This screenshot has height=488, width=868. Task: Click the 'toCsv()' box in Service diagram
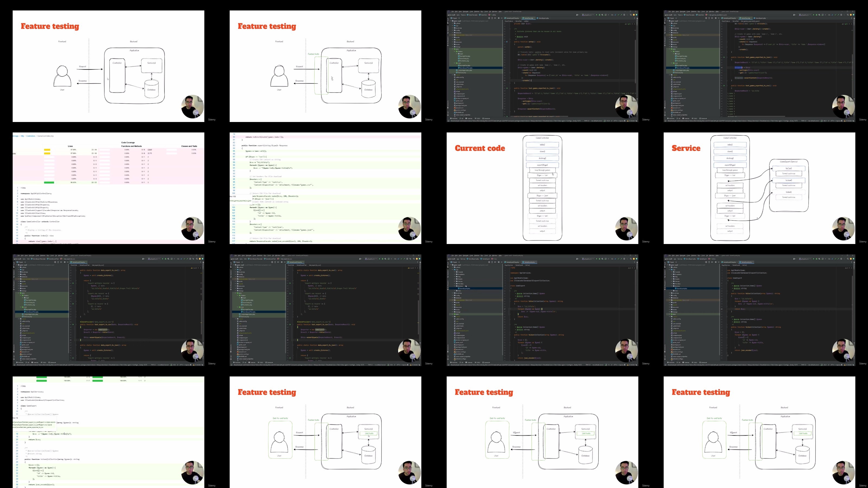tap(789, 168)
